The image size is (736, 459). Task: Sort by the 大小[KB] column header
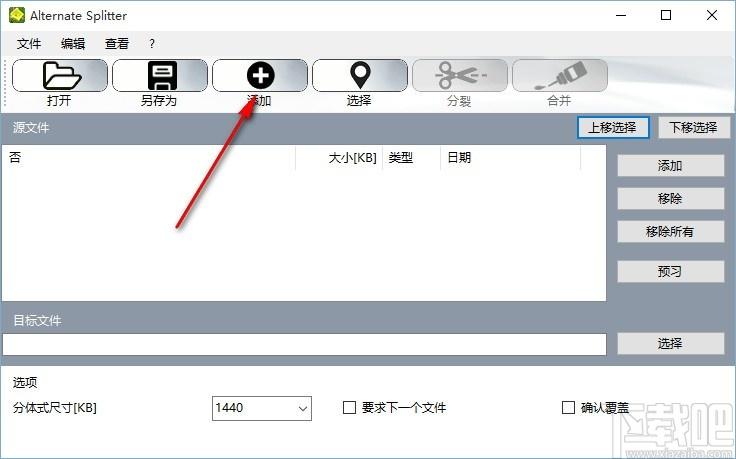339,158
